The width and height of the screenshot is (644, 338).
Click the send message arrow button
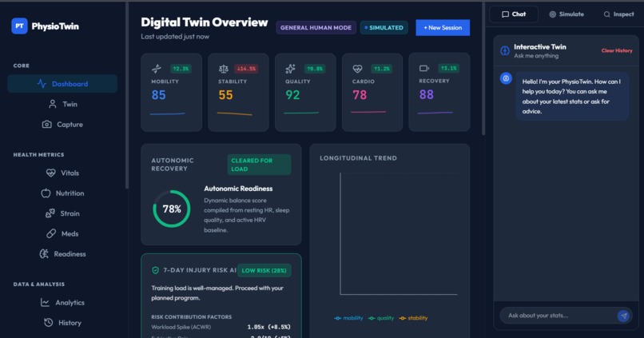pos(624,316)
